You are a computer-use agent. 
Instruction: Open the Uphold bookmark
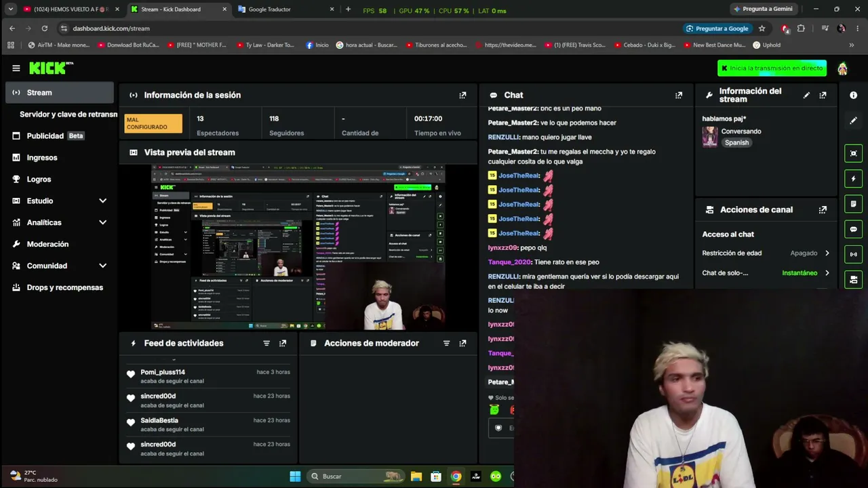click(766, 45)
